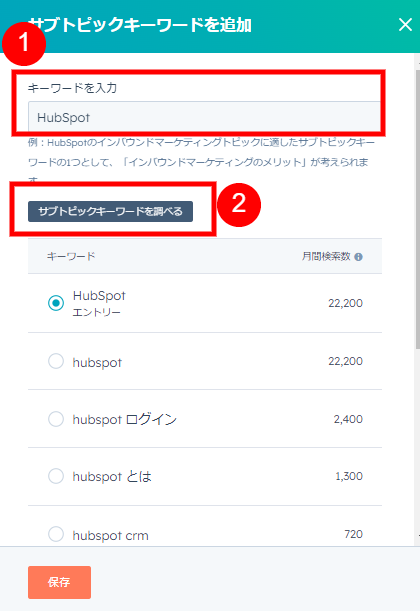Click the monthly search volume info icon
The image size is (420, 611).
click(358, 257)
